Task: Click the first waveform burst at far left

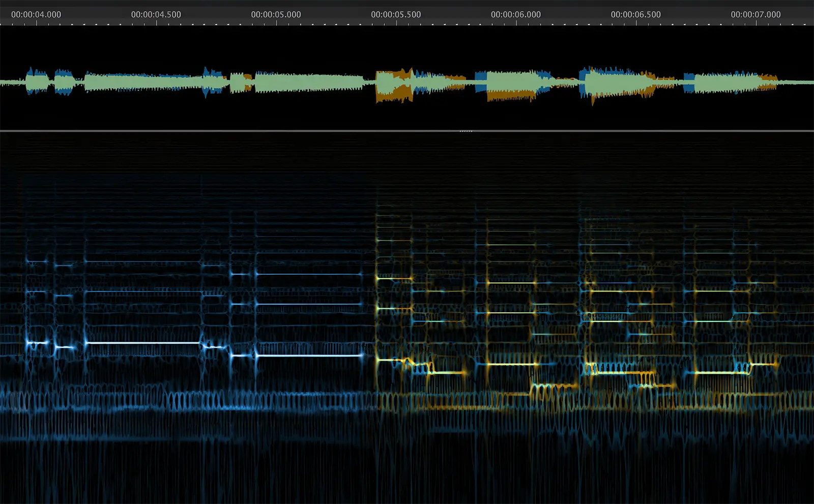Action: (37, 81)
